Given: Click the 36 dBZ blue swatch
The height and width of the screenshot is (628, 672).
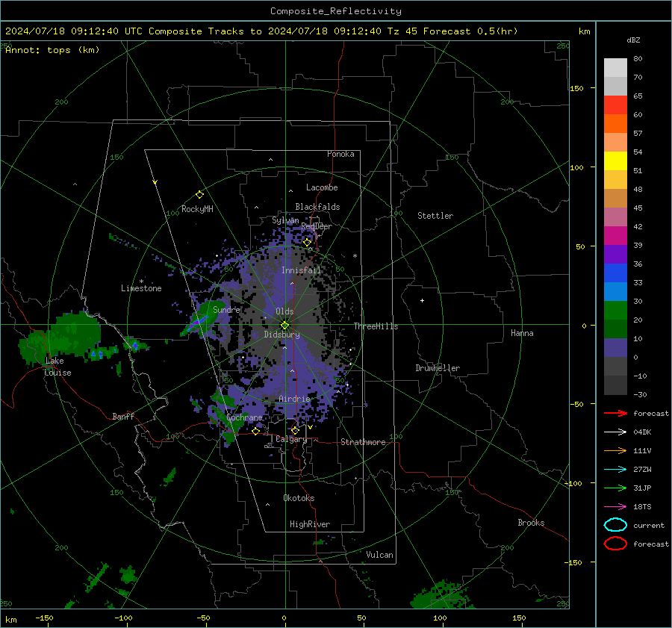Looking at the screenshot, I should point(615,273).
